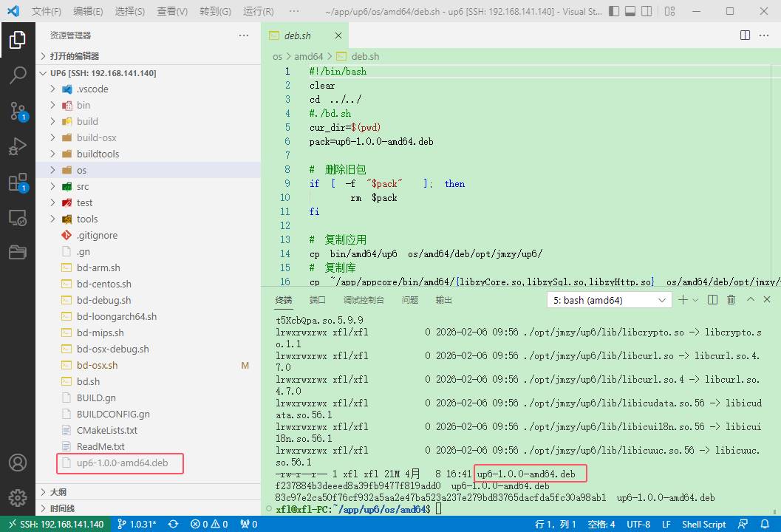Viewport: 781px width, 532px height.
Task: Open up6-1.0.0-amd64.deb in file explorer
Action: pos(122,463)
